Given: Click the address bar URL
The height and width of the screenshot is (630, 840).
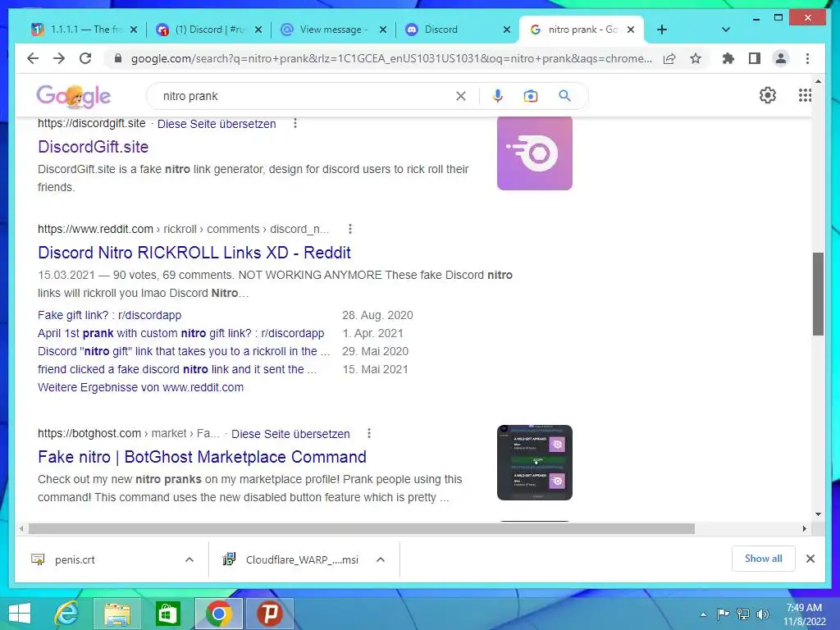Looking at the screenshot, I should tap(391, 58).
